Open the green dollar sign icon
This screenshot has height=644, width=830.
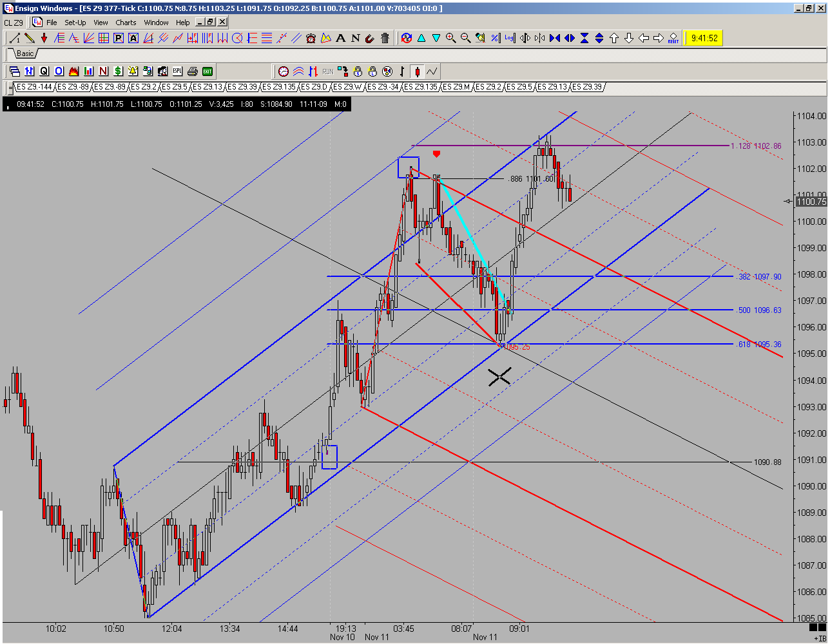pyautogui.click(x=119, y=71)
